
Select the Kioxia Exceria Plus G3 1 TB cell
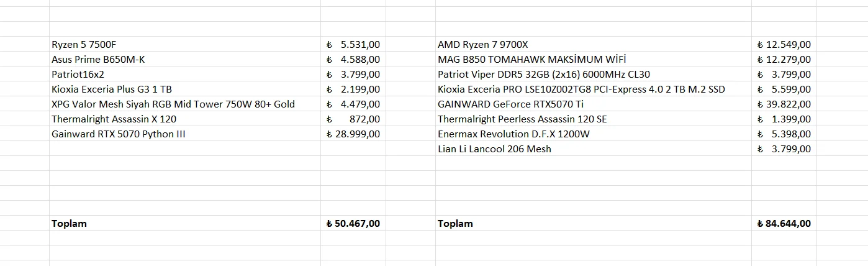pyautogui.click(x=185, y=89)
